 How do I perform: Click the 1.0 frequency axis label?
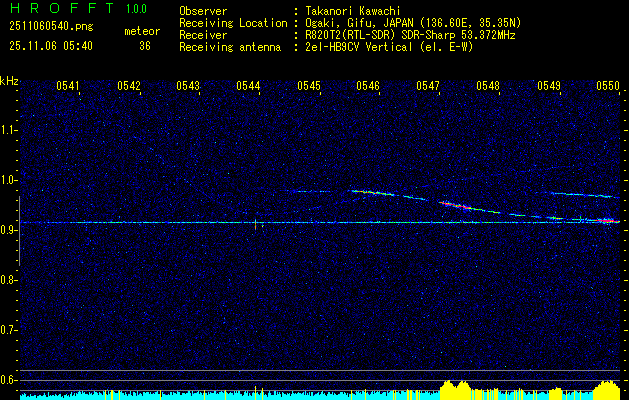pyautogui.click(x=9, y=180)
